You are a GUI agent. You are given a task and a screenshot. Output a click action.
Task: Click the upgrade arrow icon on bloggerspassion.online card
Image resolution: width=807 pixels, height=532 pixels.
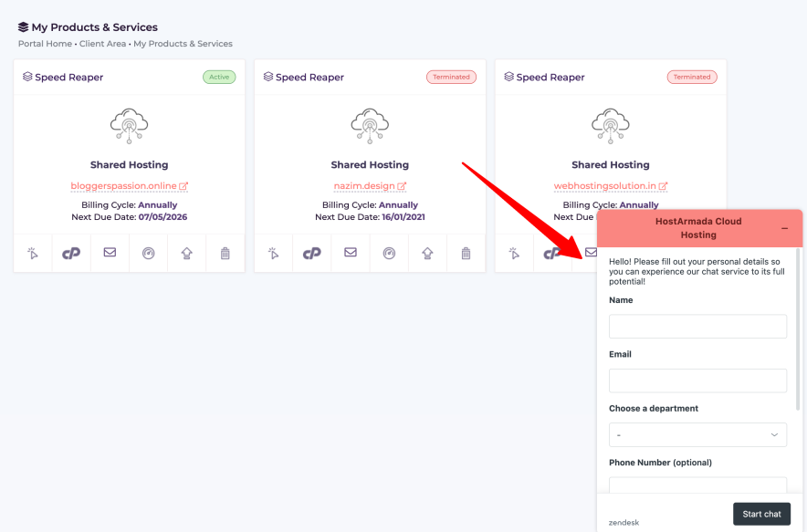click(187, 253)
